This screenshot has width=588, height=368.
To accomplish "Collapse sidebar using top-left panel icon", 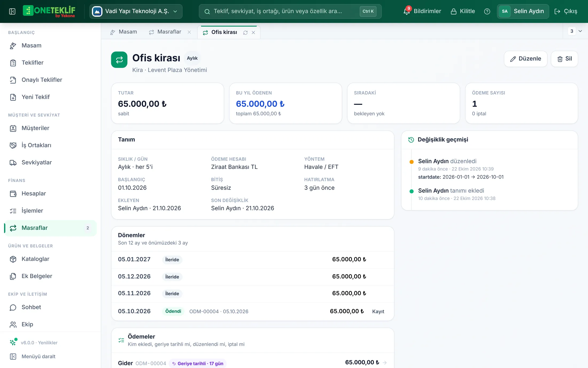I will (x=12, y=11).
